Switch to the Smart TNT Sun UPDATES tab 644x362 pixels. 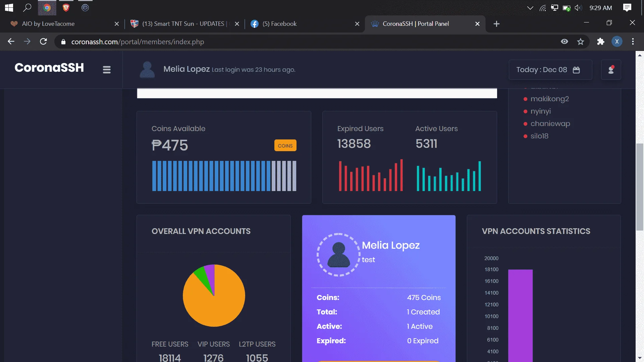[x=183, y=24]
